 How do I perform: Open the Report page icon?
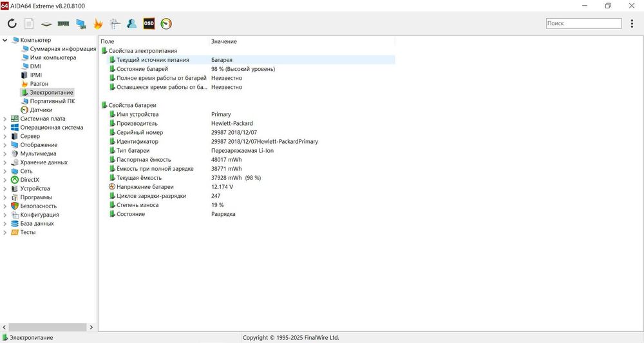tap(29, 23)
